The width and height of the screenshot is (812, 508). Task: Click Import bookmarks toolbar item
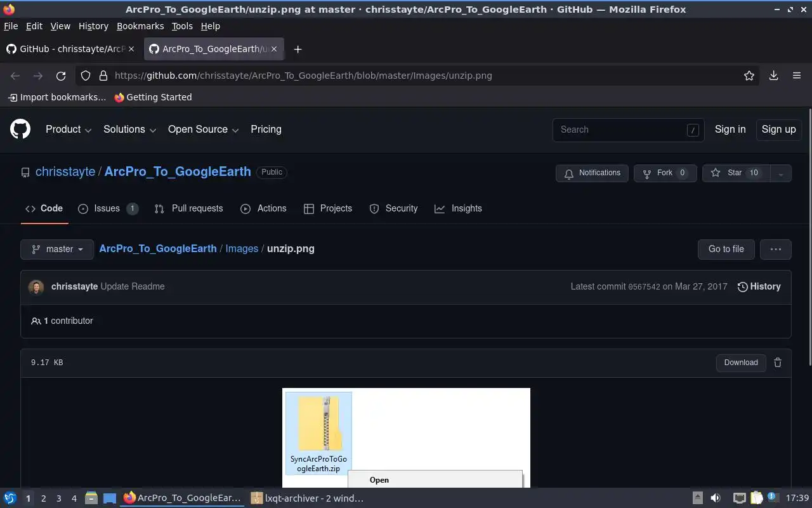pyautogui.click(x=57, y=97)
